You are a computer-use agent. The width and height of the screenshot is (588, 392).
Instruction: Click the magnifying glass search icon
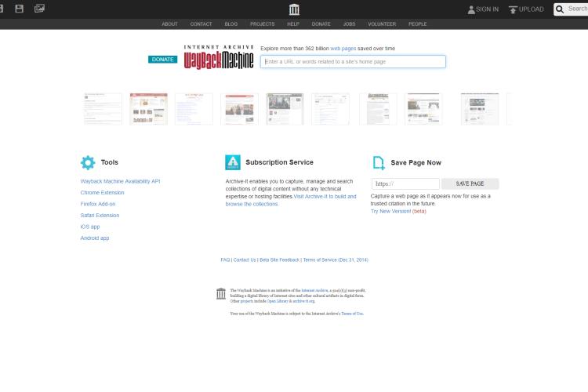point(560,9)
